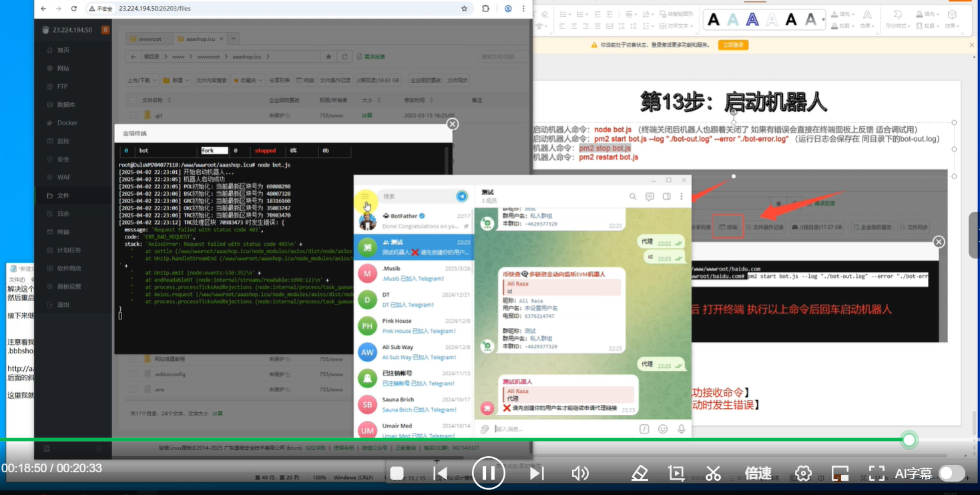Open the Telegram chat more-options menu

coord(681,197)
